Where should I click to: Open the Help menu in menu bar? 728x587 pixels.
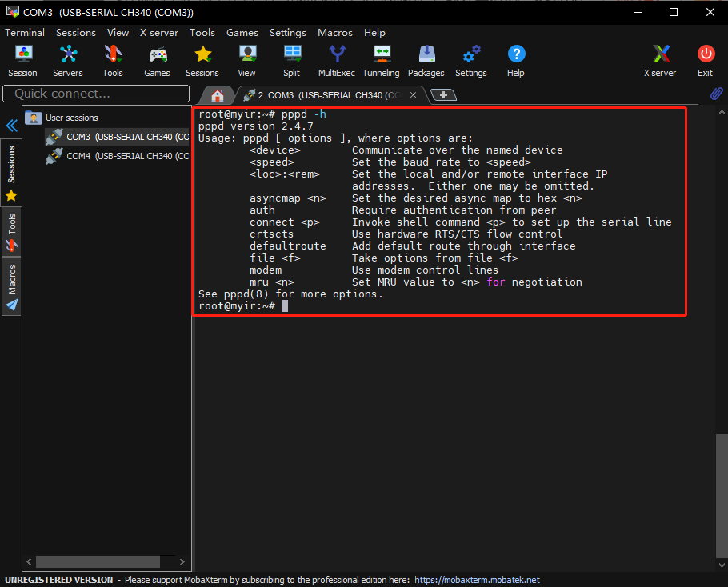click(x=374, y=33)
